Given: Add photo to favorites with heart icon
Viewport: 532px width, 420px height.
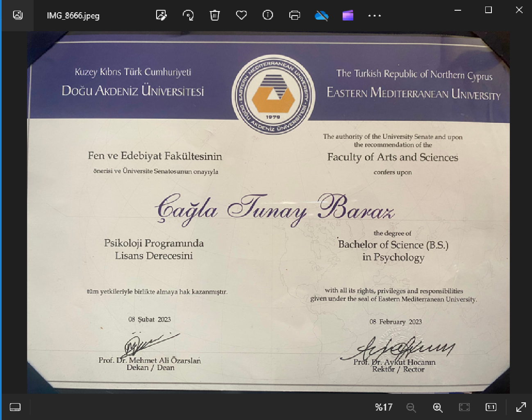Looking at the screenshot, I should [x=241, y=16].
